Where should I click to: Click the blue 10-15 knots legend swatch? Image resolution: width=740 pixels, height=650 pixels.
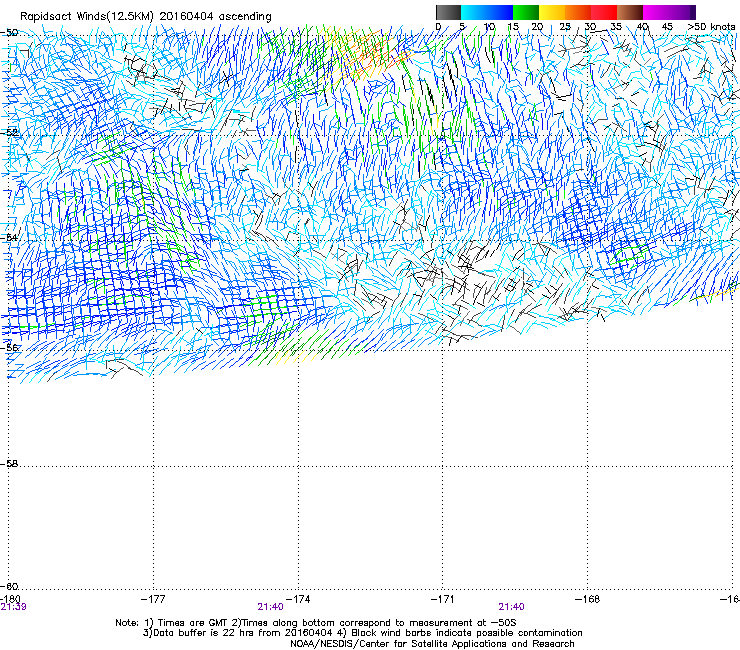click(x=500, y=12)
